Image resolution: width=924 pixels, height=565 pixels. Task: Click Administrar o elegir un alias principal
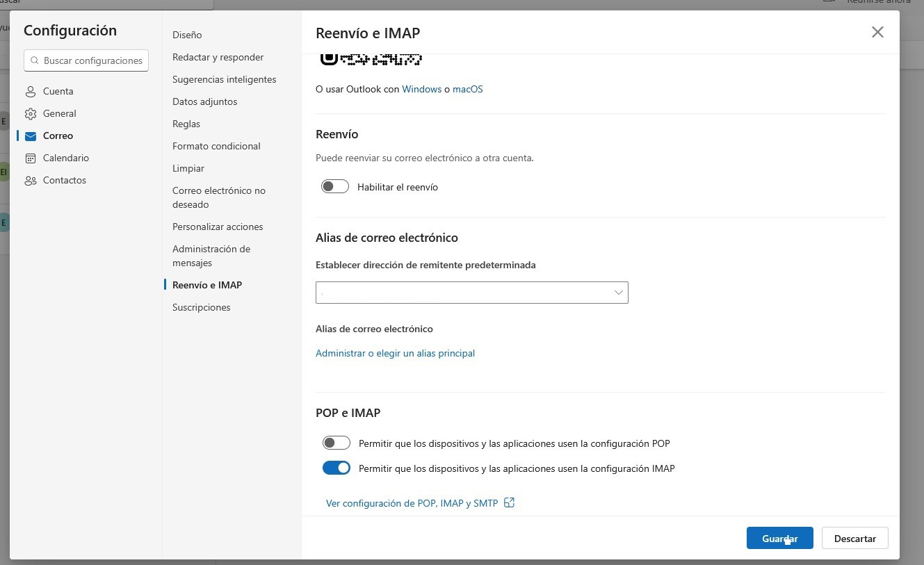click(395, 353)
